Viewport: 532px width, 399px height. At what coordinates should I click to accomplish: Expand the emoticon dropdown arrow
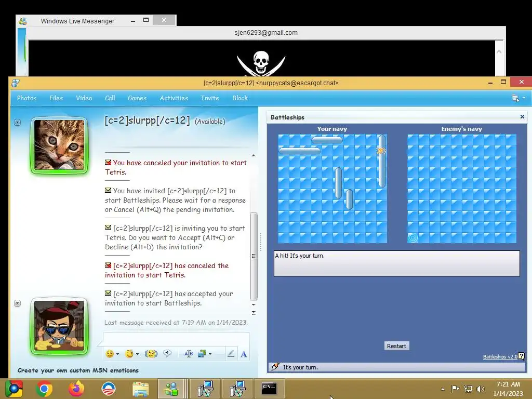tap(118, 354)
